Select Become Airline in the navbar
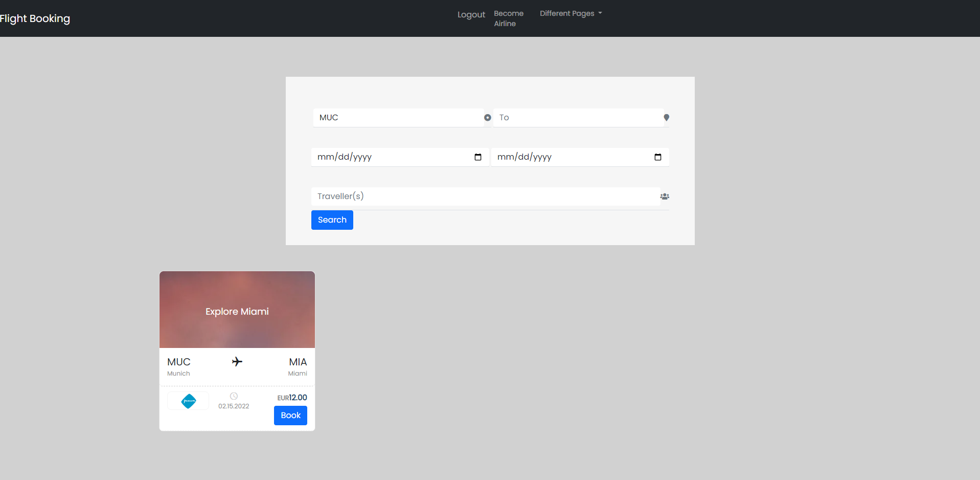 pyautogui.click(x=508, y=18)
